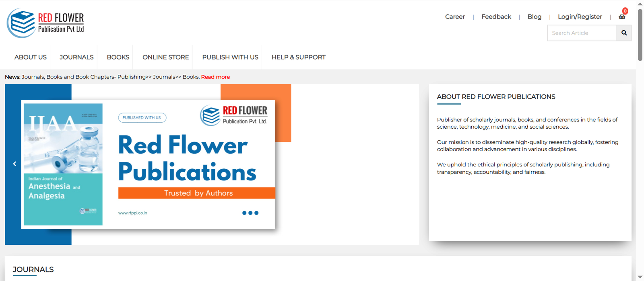Click the JOURNALS section heading

33,269
